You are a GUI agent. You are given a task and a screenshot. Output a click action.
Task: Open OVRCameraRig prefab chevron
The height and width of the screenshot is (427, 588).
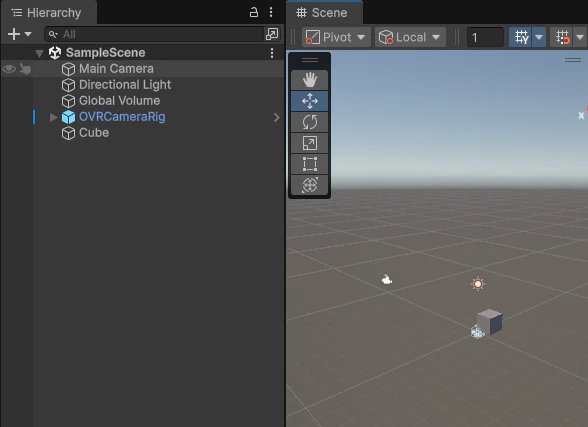click(x=277, y=117)
